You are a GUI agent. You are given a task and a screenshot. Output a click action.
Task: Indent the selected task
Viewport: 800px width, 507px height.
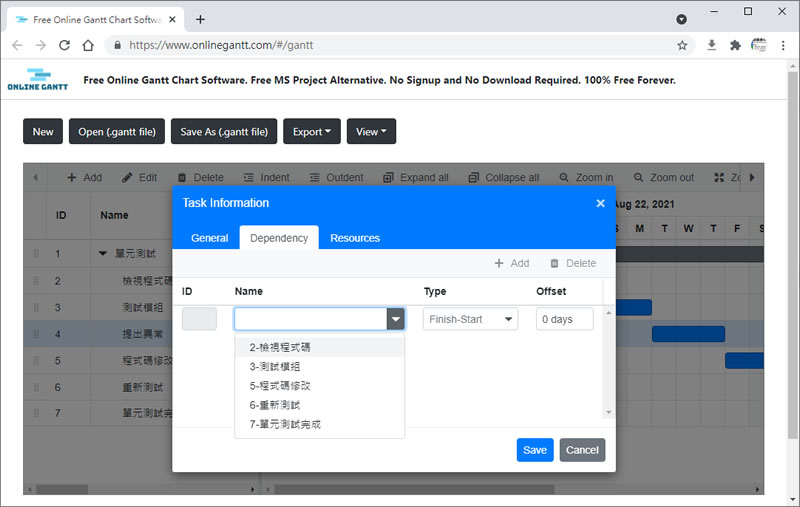tap(266, 178)
